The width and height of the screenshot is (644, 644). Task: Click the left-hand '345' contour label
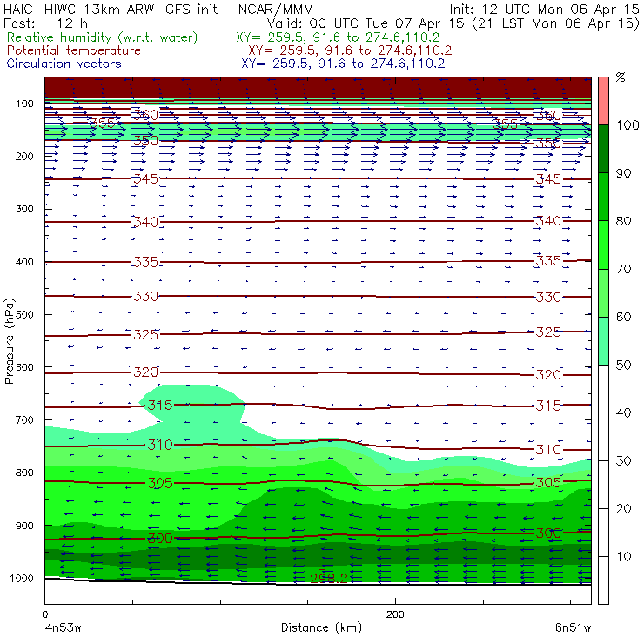[x=146, y=178]
